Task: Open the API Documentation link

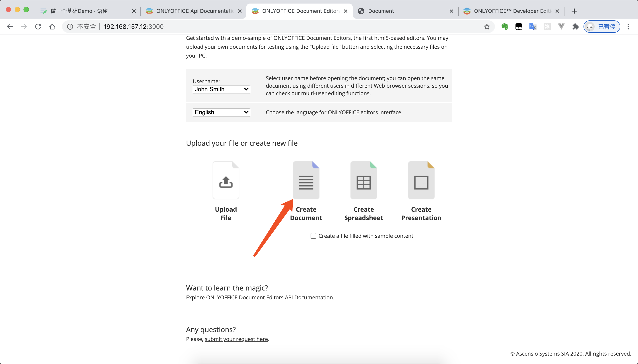Action: tap(309, 298)
